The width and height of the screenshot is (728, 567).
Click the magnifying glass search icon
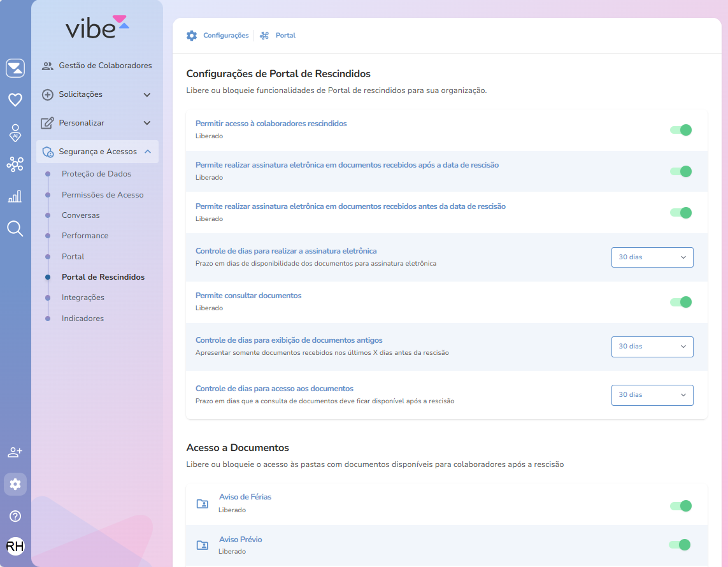pos(15,229)
